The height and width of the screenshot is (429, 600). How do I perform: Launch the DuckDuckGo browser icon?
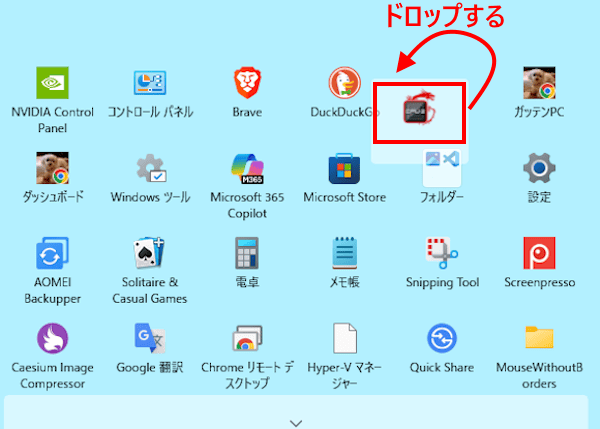(344, 83)
